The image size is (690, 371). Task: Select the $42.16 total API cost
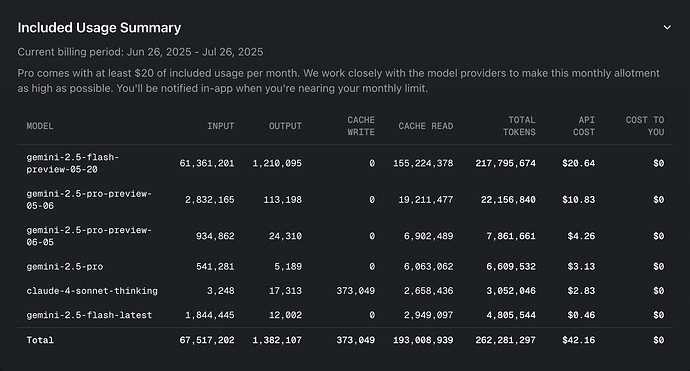pos(578,340)
